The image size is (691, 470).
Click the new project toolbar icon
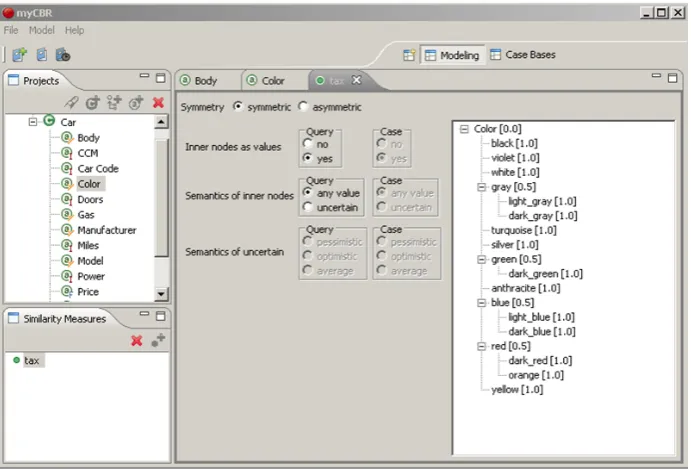click(19, 55)
